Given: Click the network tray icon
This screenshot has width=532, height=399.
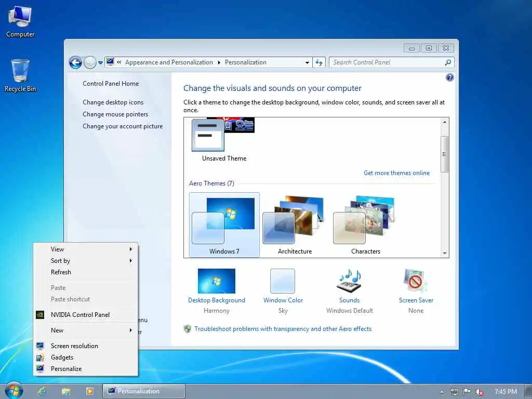Looking at the screenshot, I should coord(454,392).
